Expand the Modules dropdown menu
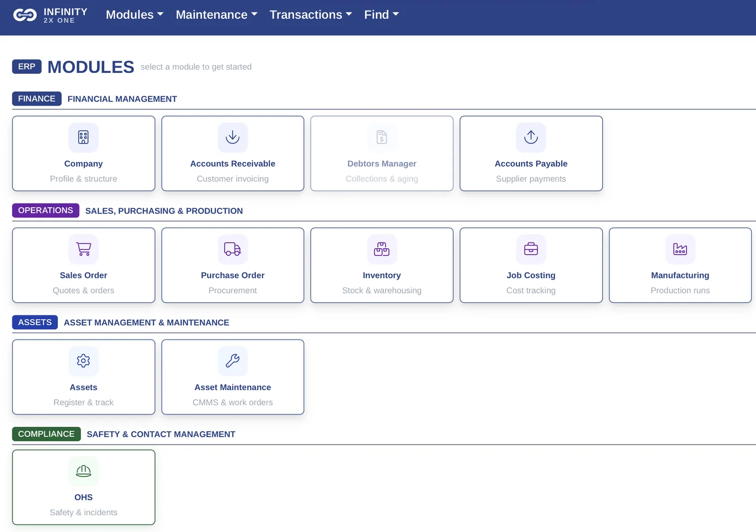The height and width of the screenshot is (532, 756). (x=134, y=15)
